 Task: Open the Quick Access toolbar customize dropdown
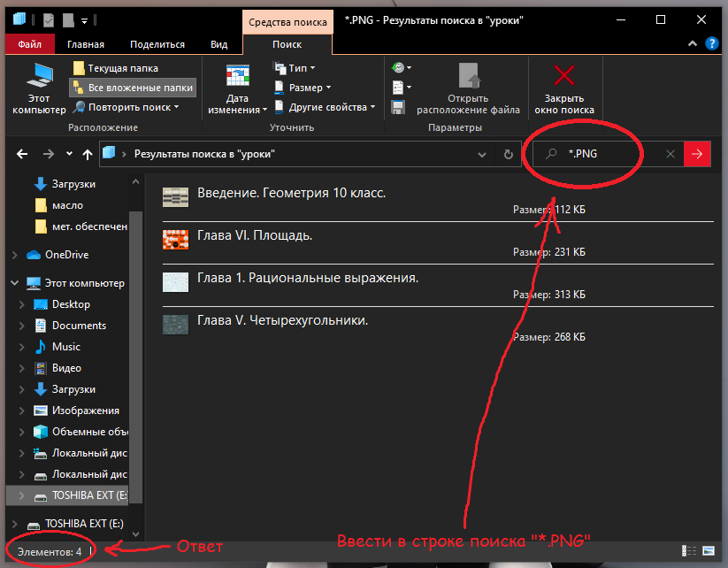coord(85,20)
